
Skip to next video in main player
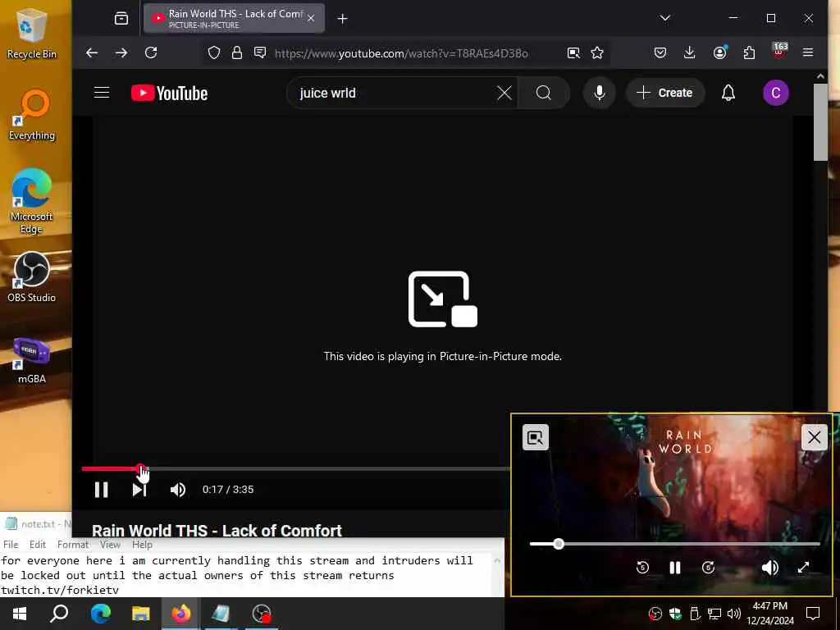[x=139, y=490]
